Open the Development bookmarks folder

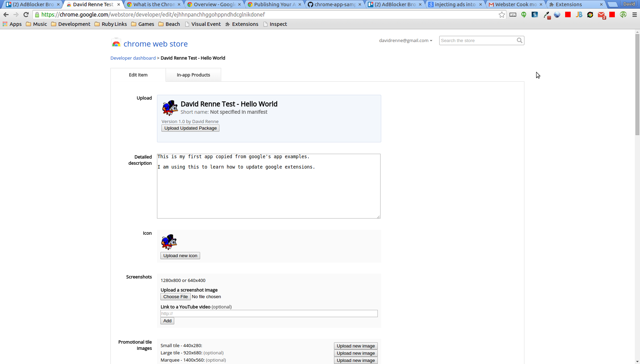coord(70,24)
